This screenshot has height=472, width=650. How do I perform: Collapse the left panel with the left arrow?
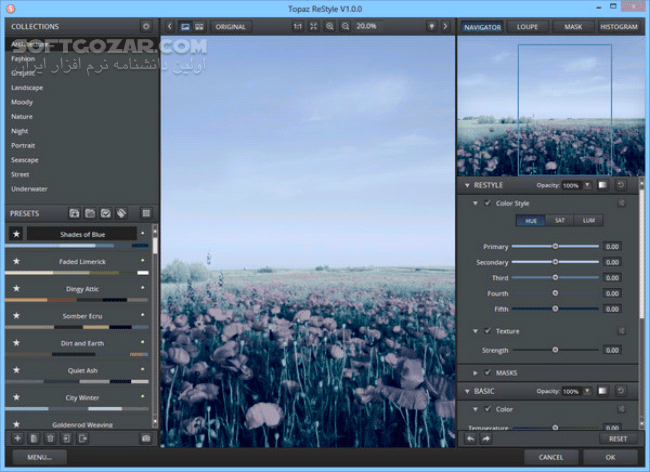tap(170, 27)
